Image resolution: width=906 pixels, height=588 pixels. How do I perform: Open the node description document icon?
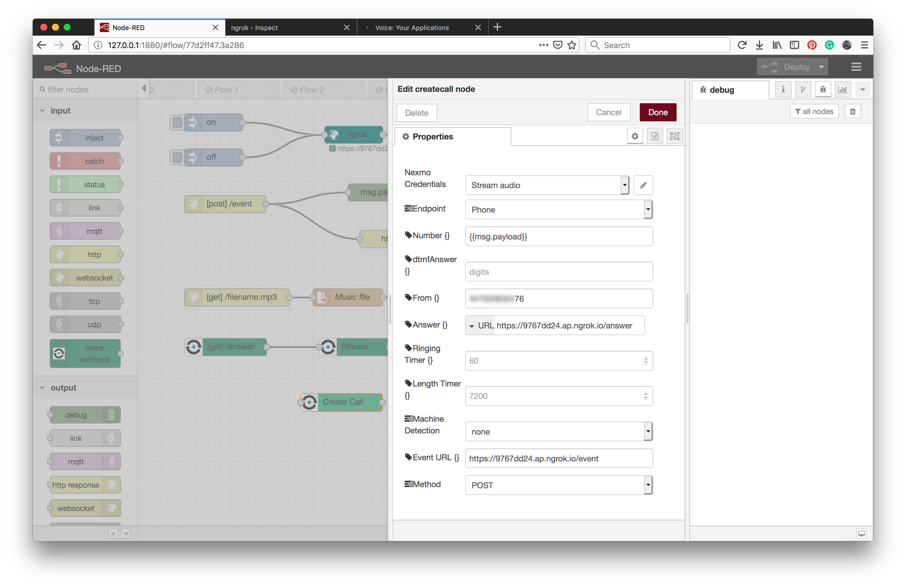655,136
